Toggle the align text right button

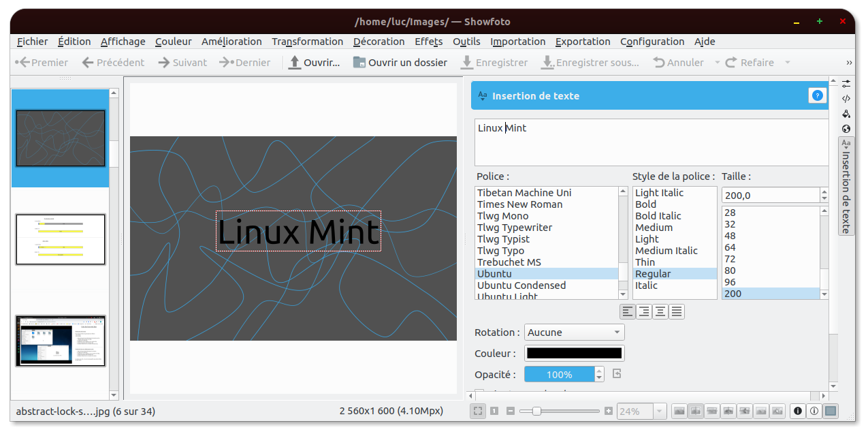[644, 311]
